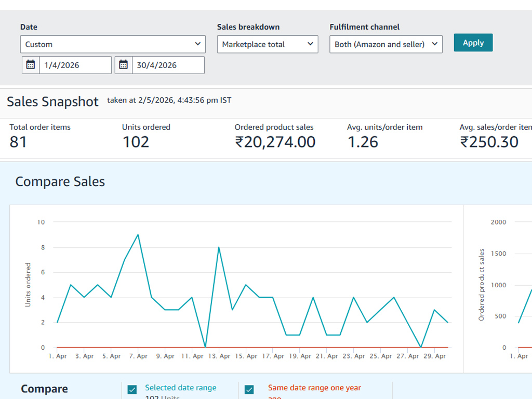
Task: Open the Sales breakdown Marketplace total dropdown
Action: 268,44
